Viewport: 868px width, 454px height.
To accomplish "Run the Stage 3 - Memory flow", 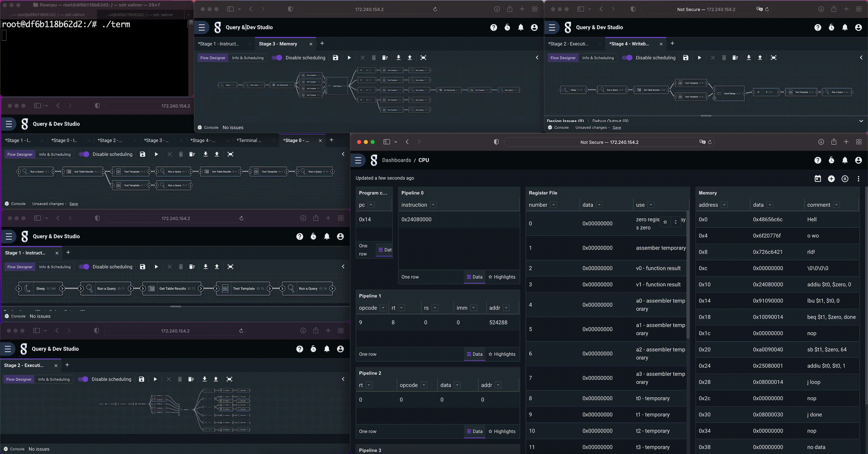I will coord(349,58).
